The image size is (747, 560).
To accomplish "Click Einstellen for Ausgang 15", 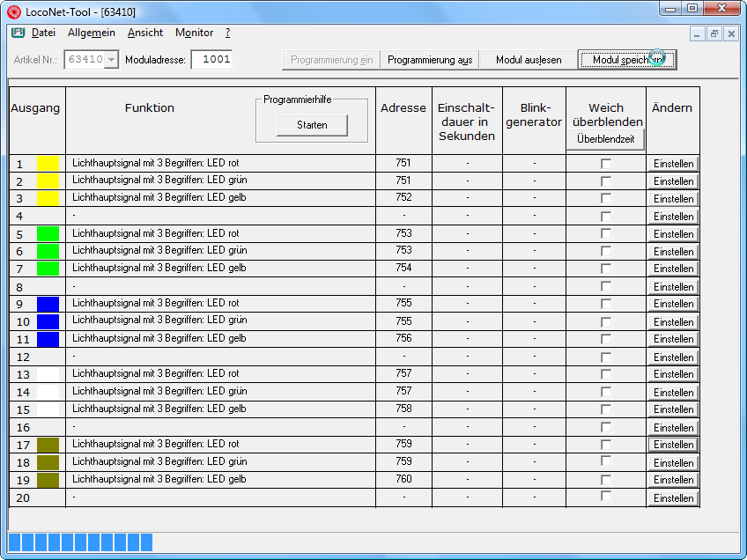I will [673, 409].
